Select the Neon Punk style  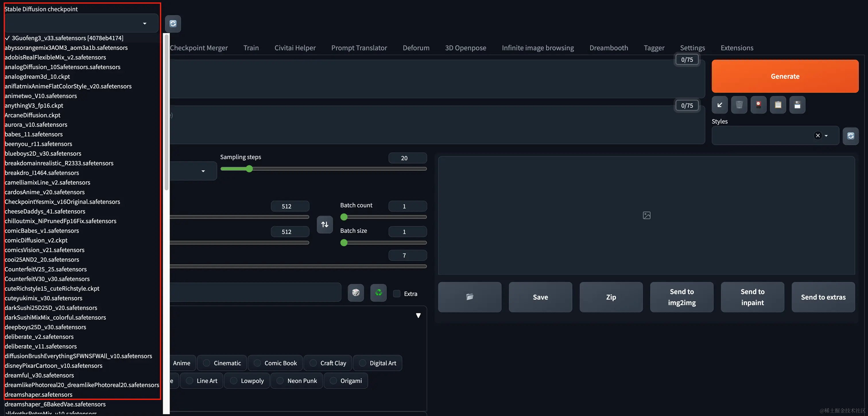(297, 380)
